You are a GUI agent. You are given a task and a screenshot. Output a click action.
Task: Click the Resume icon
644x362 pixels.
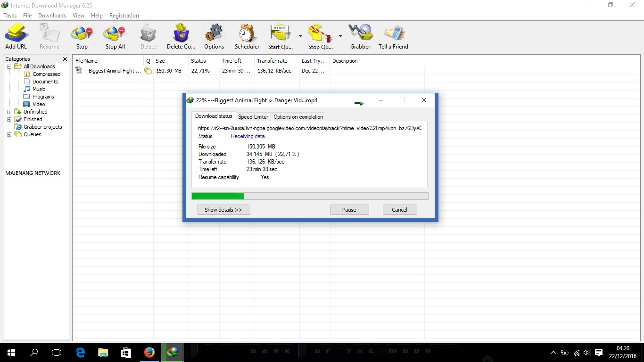49,34
